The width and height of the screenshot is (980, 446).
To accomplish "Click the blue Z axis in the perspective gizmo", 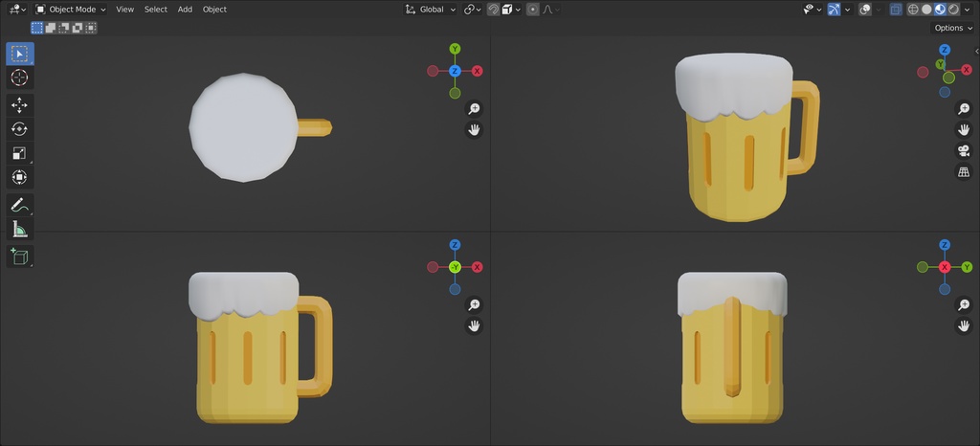I will tap(945, 50).
